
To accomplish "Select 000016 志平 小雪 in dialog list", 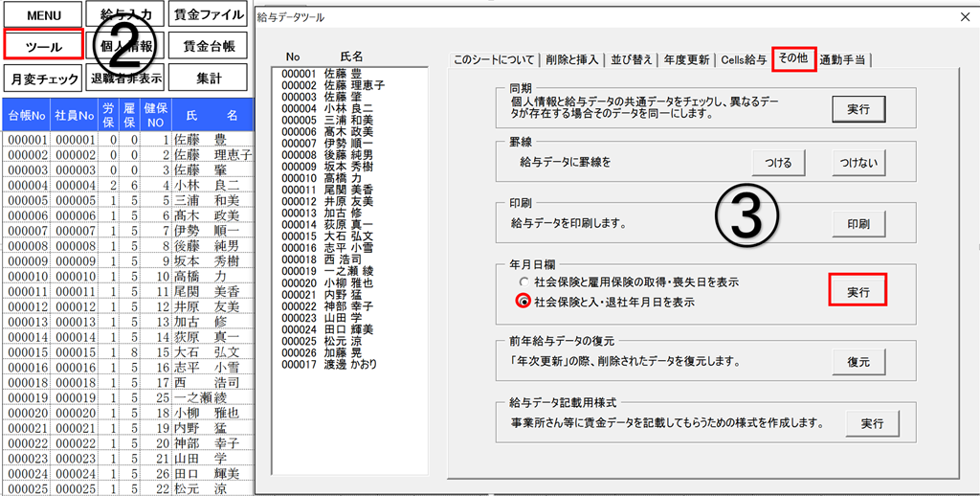I will (x=350, y=246).
